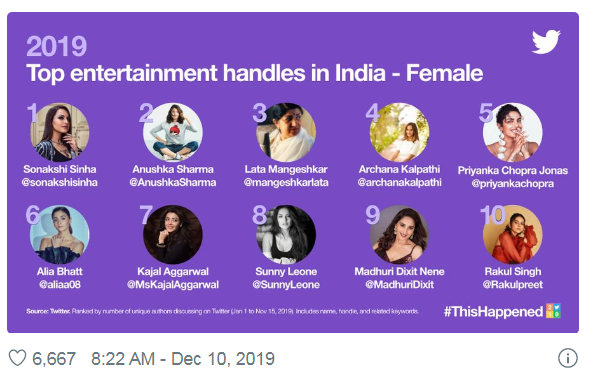Click the Twitter bird logo
Viewport: 593px width, 375px height.
click(x=546, y=42)
